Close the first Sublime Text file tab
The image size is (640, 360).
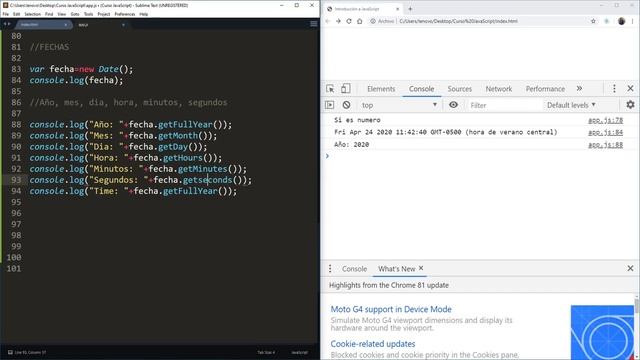click(x=66, y=25)
